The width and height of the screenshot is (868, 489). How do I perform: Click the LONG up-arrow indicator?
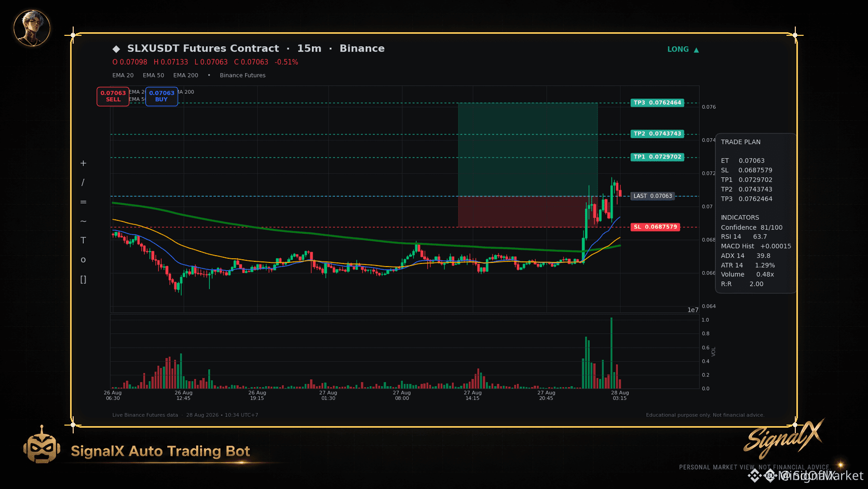683,49
